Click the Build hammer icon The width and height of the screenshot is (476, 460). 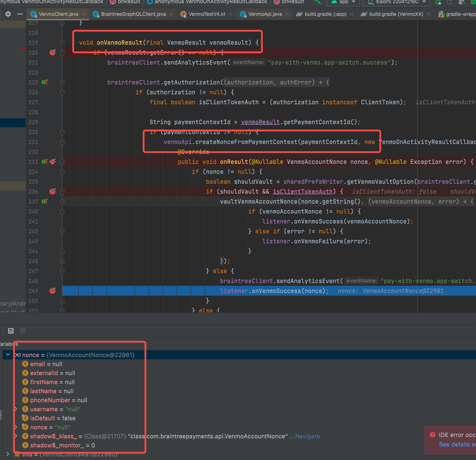point(317,2)
